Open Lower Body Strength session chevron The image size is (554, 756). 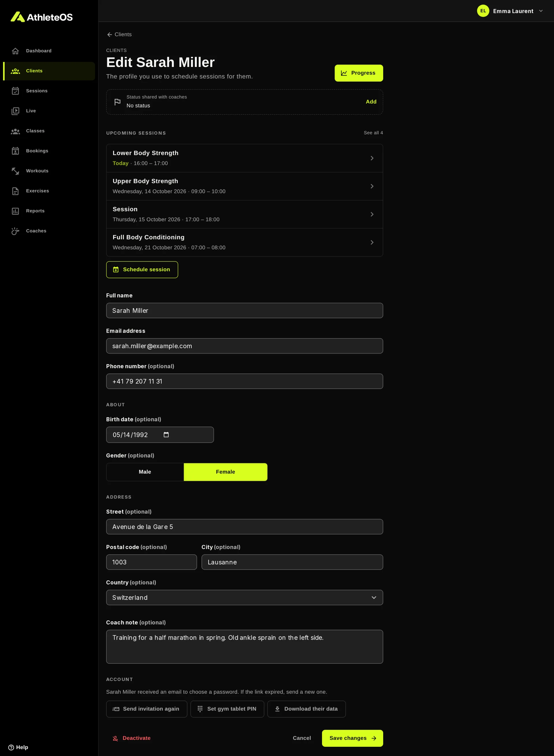tap(372, 158)
